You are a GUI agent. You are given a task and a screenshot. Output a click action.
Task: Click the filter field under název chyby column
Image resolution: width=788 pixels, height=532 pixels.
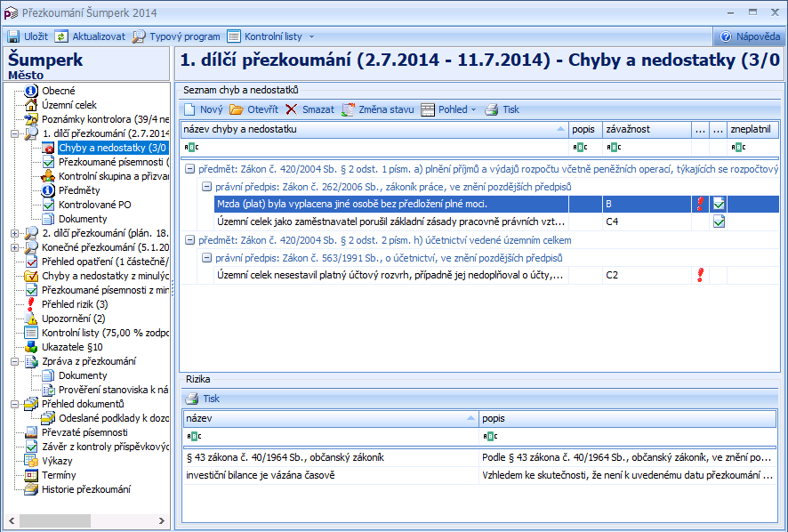coord(374,148)
